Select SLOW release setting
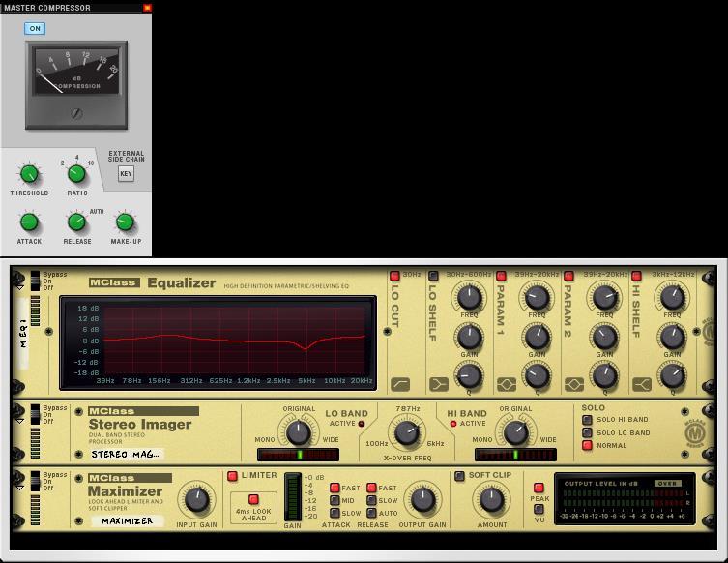The height and width of the screenshot is (563, 728). tap(371, 500)
